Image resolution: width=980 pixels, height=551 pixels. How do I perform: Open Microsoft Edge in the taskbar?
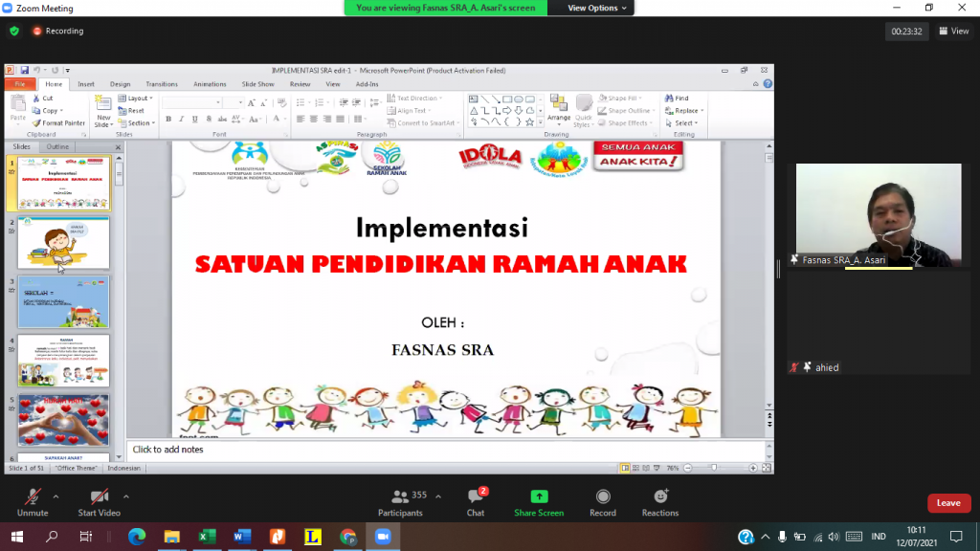tap(137, 537)
